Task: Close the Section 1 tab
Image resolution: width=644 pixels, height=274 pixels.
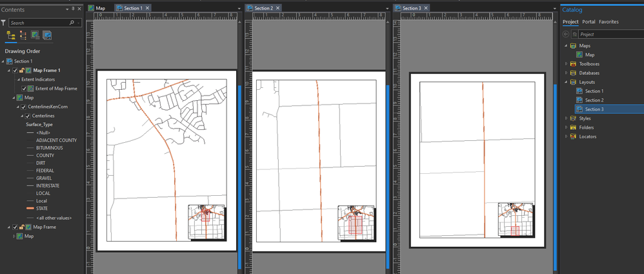Action: point(147,8)
